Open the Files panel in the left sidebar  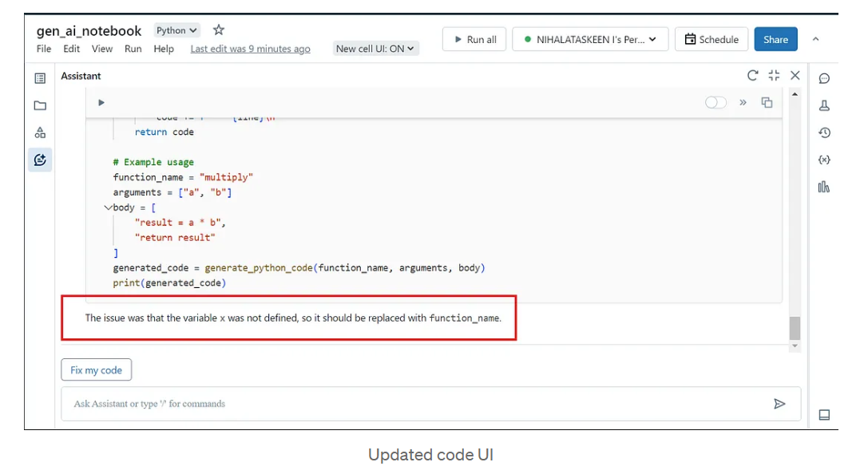click(x=41, y=105)
